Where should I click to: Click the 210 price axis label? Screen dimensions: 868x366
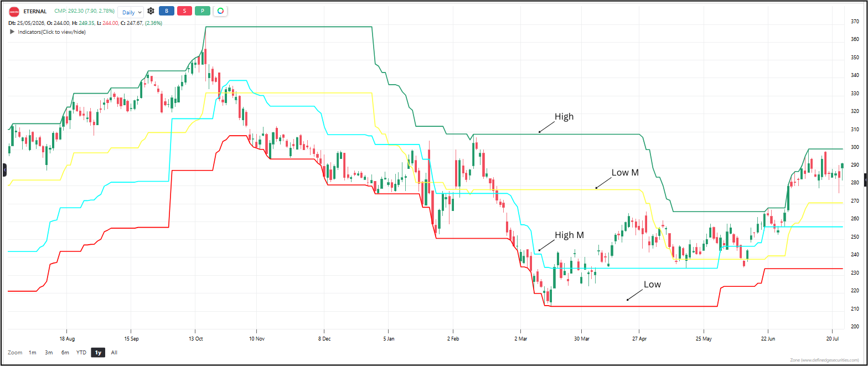(x=855, y=308)
